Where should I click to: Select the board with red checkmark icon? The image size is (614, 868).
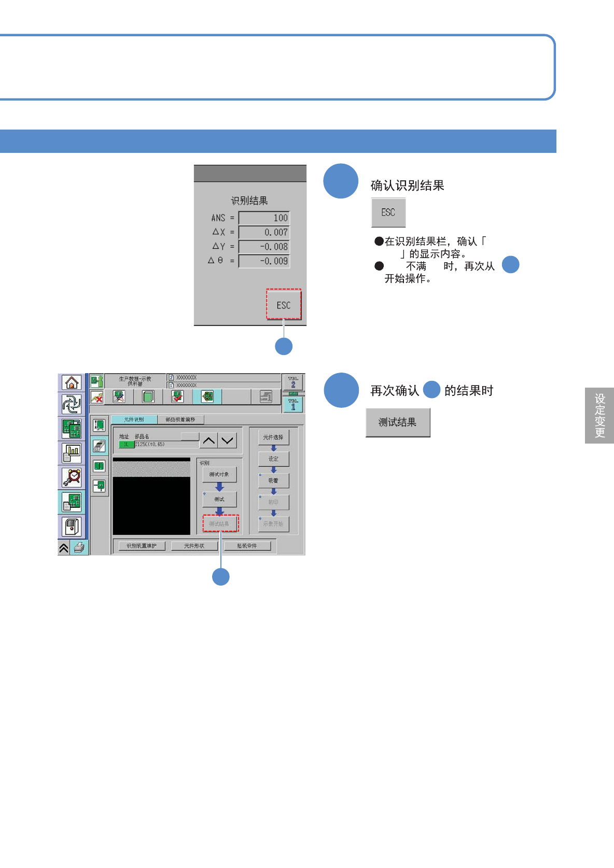[x=177, y=397]
